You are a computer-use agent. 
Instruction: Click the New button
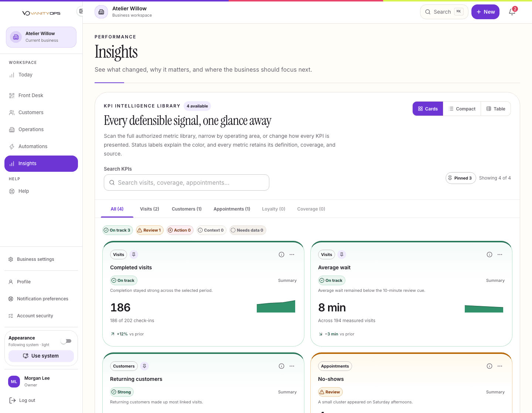pos(485,12)
